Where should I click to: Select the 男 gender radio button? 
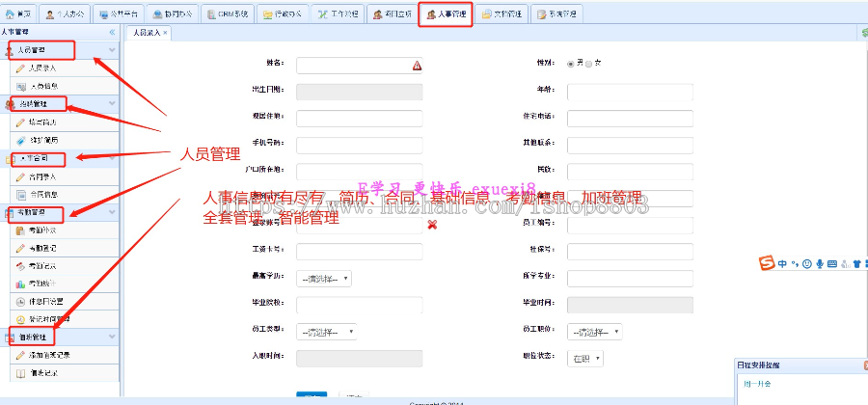(570, 64)
